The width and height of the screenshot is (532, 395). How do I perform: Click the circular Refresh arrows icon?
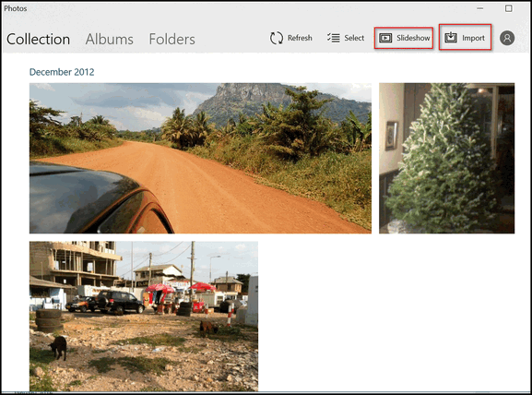pyautogui.click(x=277, y=38)
